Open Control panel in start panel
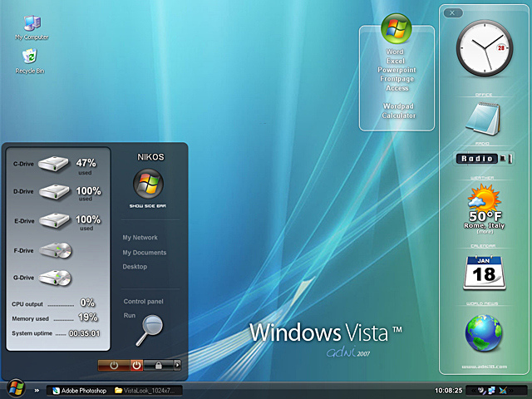Screen dimensions: 532x399 [x=143, y=301]
